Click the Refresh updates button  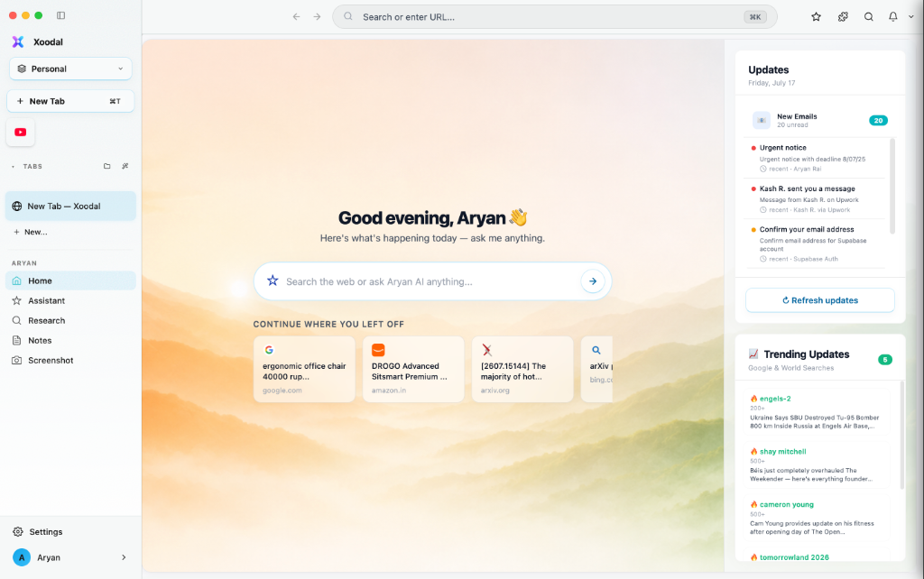coord(819,300)
